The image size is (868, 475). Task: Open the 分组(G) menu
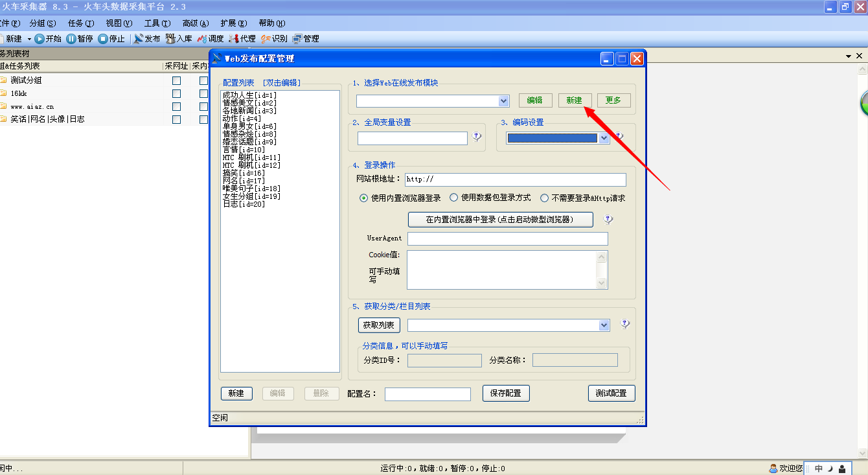pyautogui.click(x=43, y=23)
